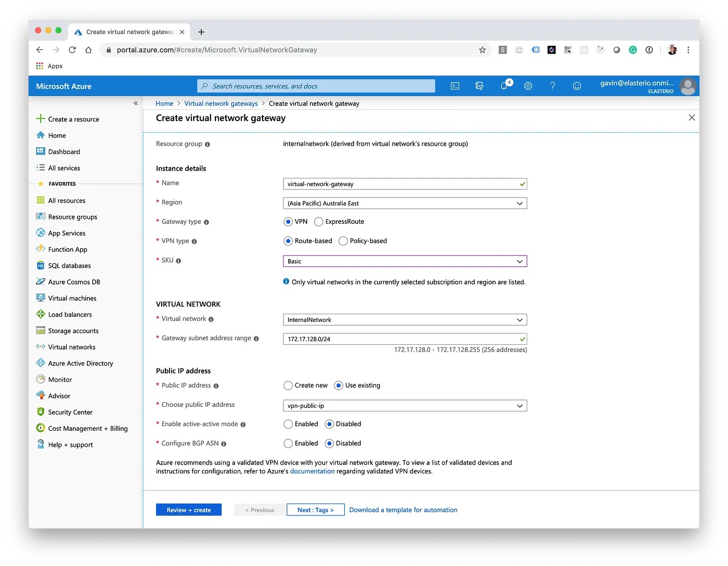This screenshot has width=728, height=566.
Task: Click the Public IP address info icon
Action: 216,386
